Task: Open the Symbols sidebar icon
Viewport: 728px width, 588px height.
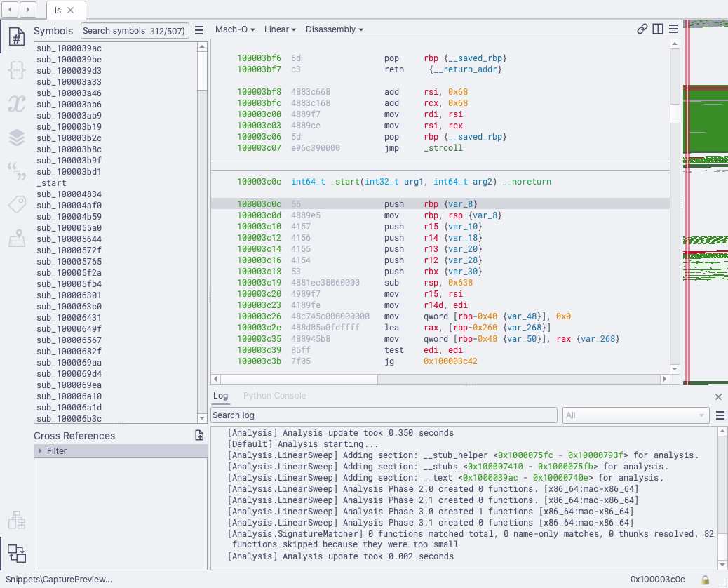Action: (x=17, y=36)
